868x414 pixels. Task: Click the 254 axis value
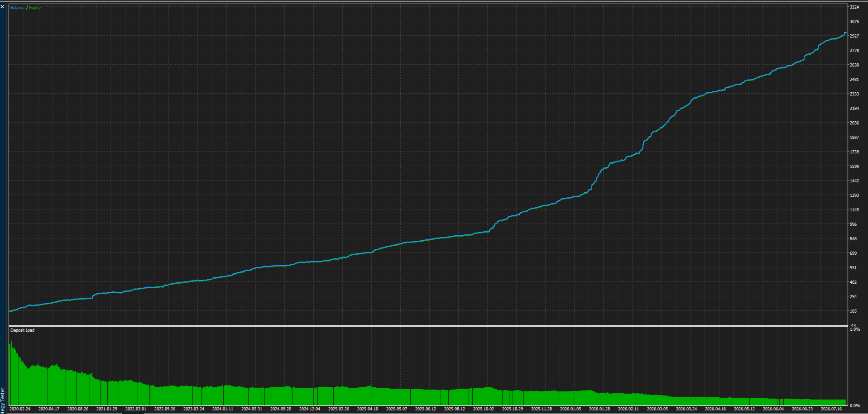854,297
